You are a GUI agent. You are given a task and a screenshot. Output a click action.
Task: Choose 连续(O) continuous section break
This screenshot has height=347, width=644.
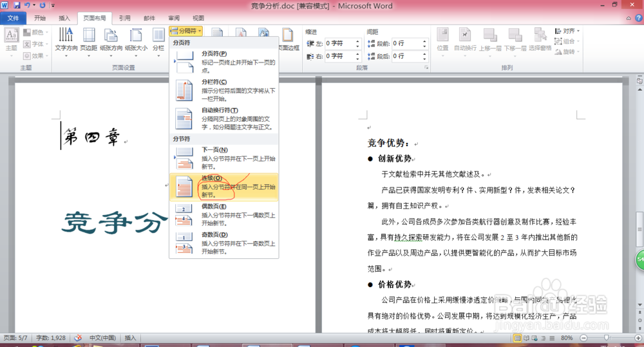click(224, 187)
